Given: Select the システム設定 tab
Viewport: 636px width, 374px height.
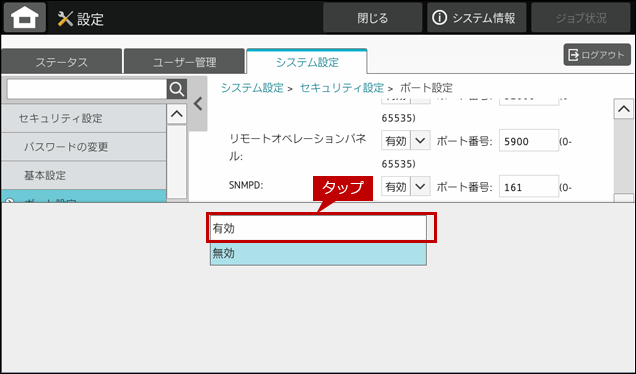Looking at the screenshot, I should click(x=307, y=62).
